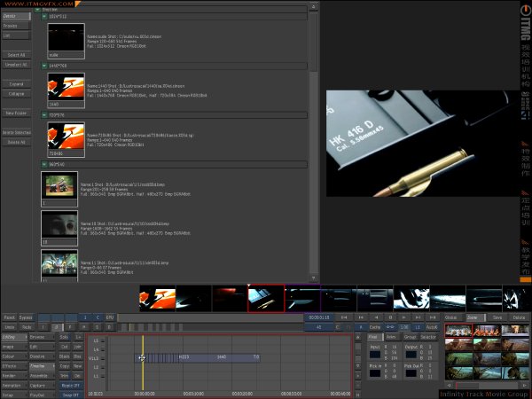Toggle Snap Off mode
The height and width of the screenshot is (399, 532).
click(x=71, y=395)
